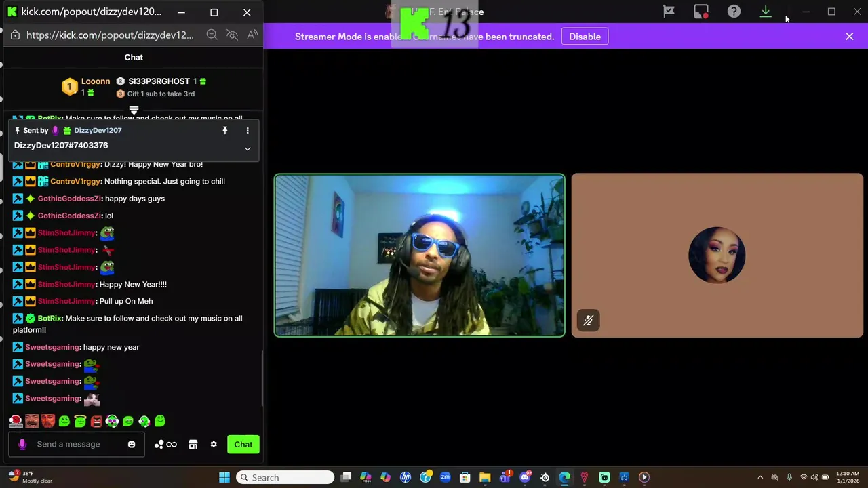Select the red-tinted man face emote
This screenshot has width=868, height=488.
coord(47,421)
